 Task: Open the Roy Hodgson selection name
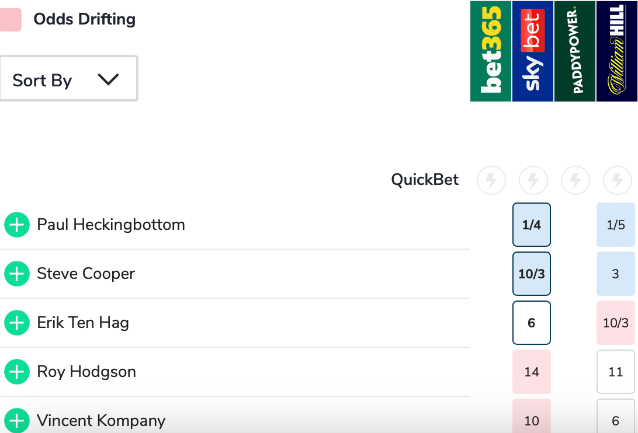[x=86, y=372]
